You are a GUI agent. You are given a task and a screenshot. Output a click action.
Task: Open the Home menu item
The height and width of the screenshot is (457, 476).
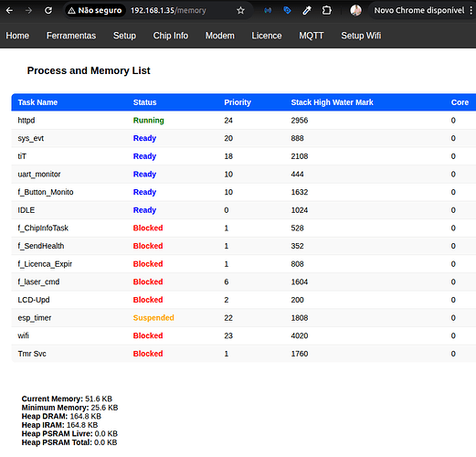(x=17, y=36)
